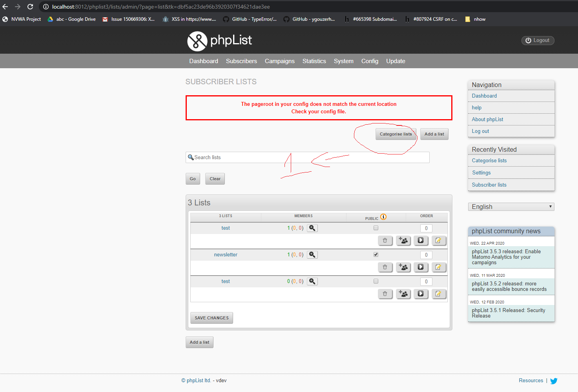The image size is (578, 392).
Task: Mark test list with 1 member as public
Action: pos(376,228)
